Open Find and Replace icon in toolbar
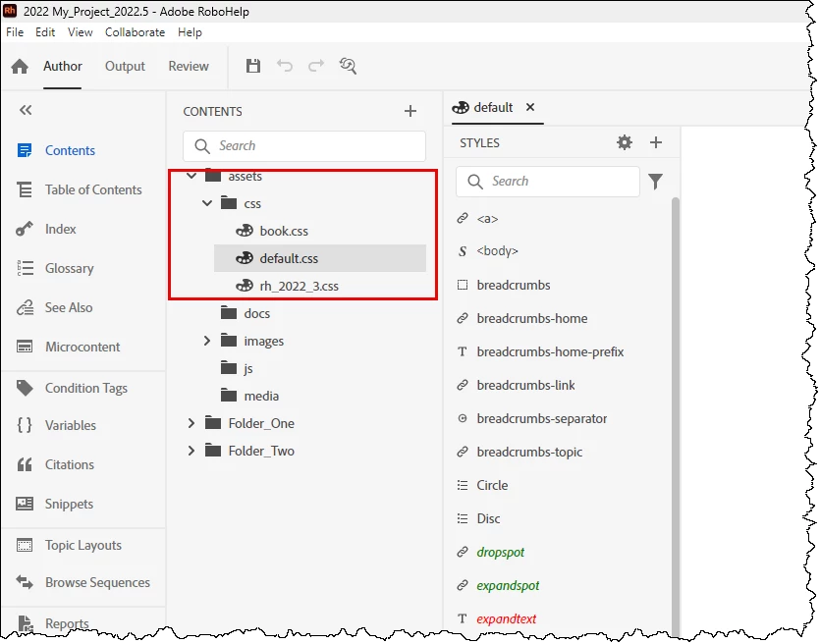 pos(348,66)
